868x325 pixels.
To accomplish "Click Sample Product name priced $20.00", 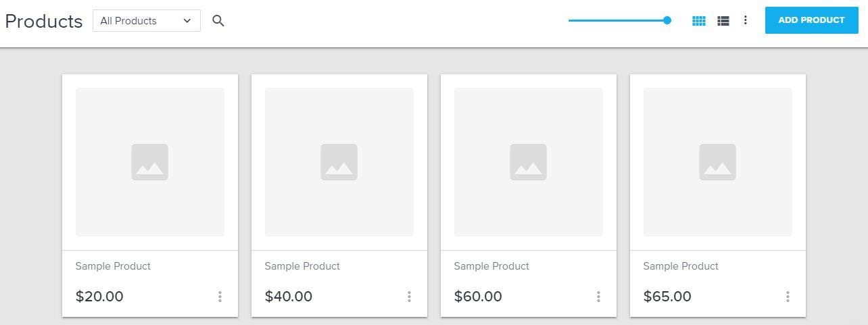I will [113, 266].
